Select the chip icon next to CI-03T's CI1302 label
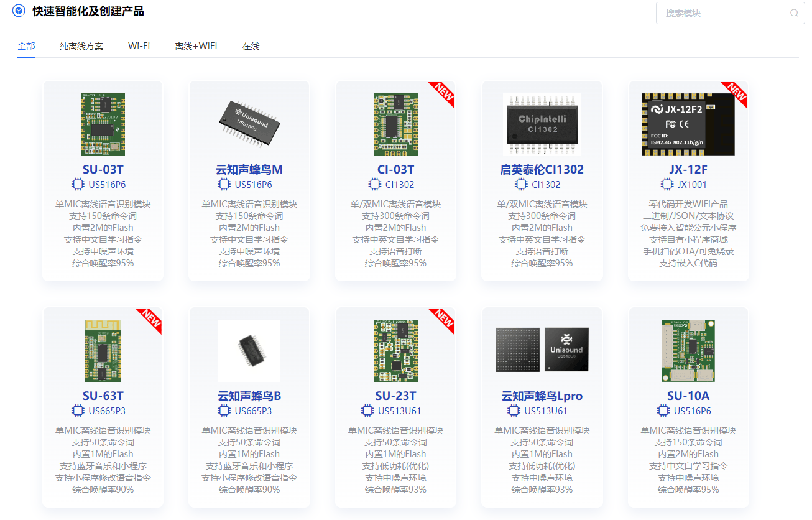 [374, 184]
